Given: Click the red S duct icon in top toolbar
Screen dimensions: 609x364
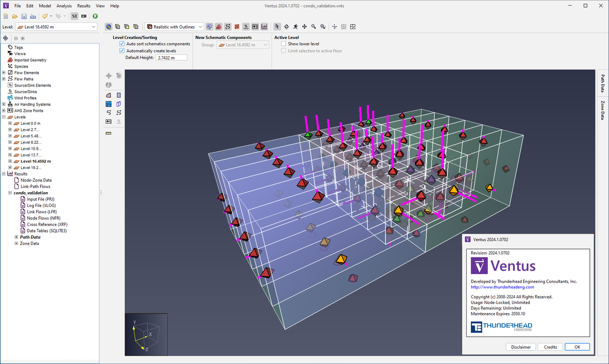Looking at the screenshot, I should tap(236, 27).
